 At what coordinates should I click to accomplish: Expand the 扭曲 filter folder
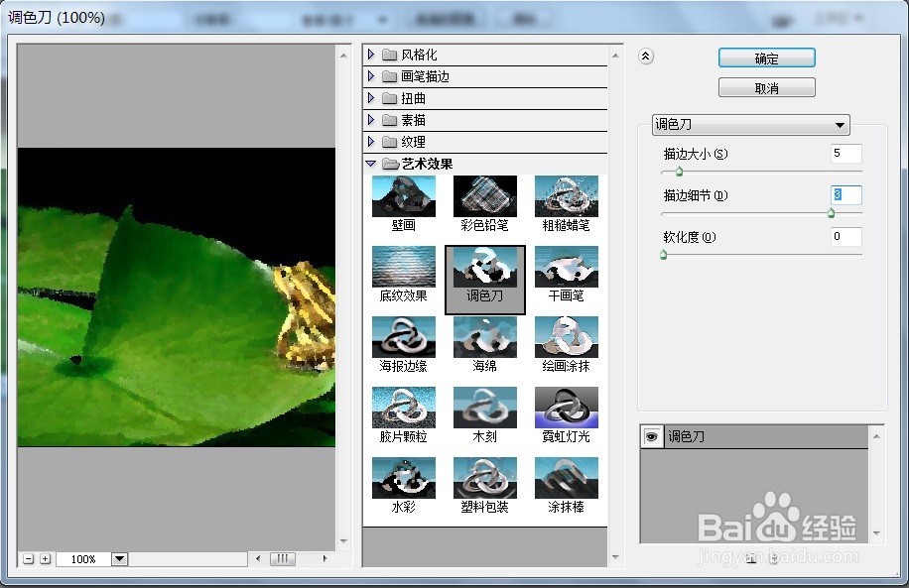[371, 98]
